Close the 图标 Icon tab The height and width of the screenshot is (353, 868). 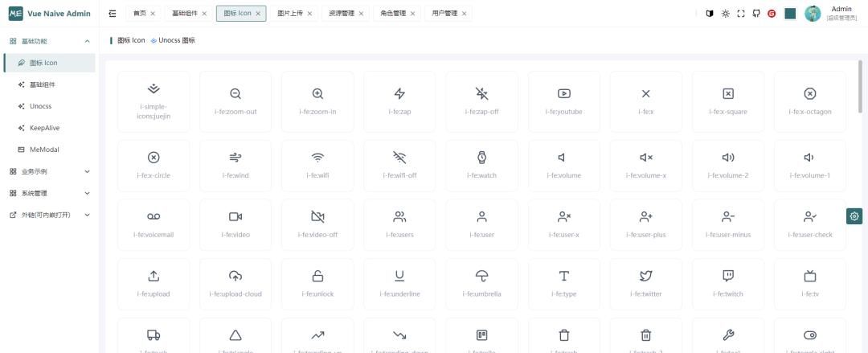tap(258, 14)
